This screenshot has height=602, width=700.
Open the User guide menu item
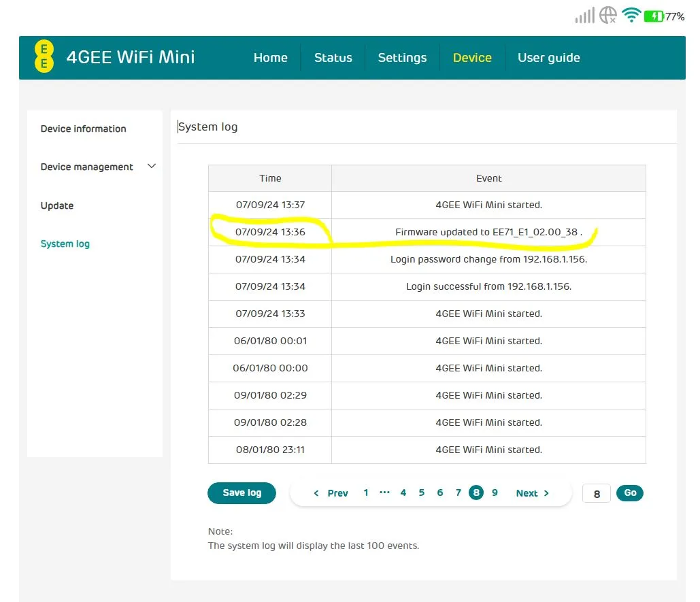(x=548, y=58)
